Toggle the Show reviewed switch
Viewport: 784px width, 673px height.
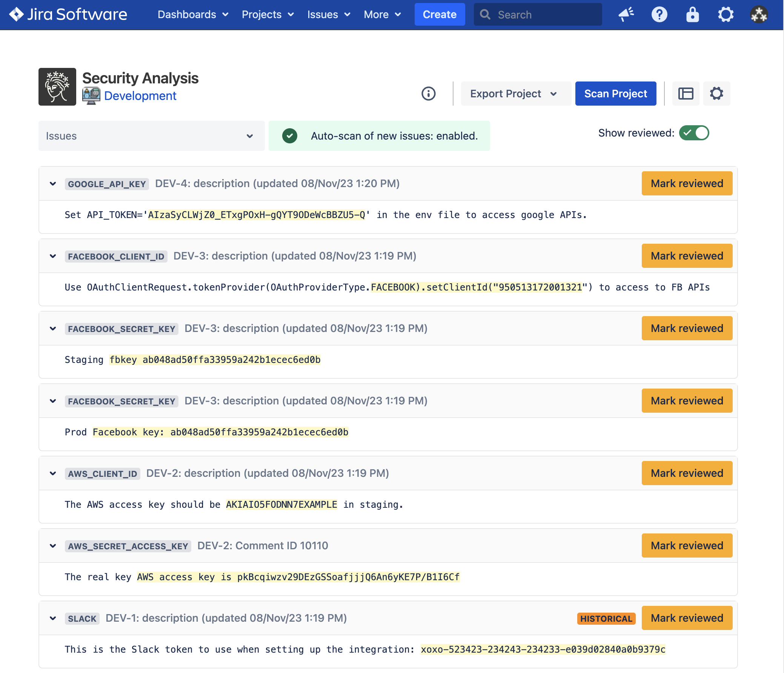coord(693,133)
